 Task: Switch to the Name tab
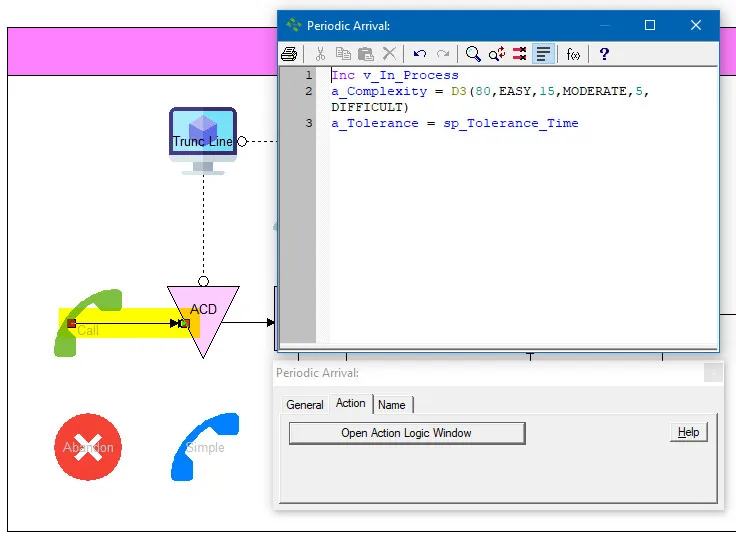[391, 404]
